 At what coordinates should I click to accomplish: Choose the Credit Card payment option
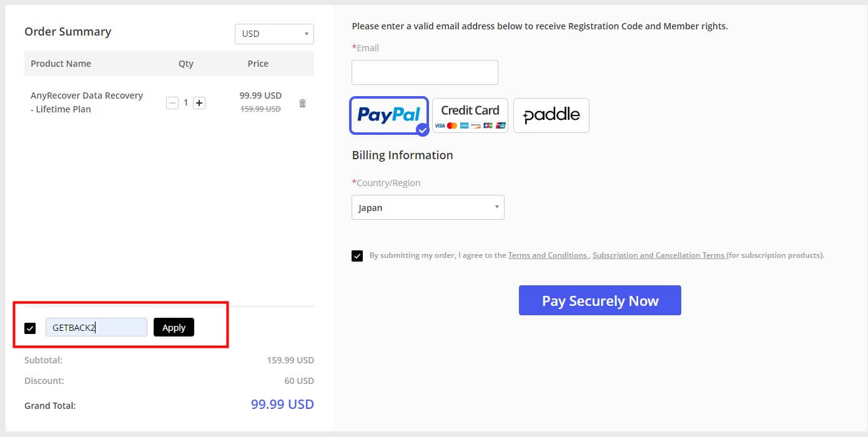pos(470,115)
